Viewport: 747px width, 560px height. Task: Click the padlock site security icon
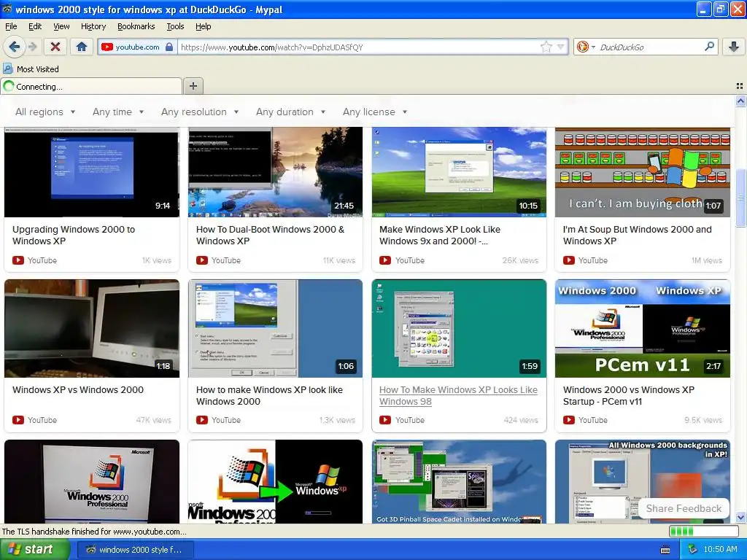tap(169, 47)
